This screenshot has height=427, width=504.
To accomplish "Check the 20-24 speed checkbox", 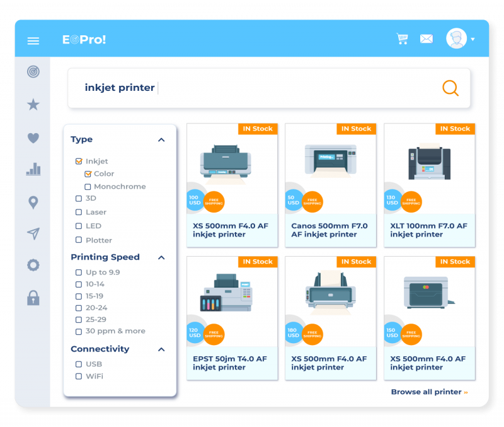I will pos(78,308).
